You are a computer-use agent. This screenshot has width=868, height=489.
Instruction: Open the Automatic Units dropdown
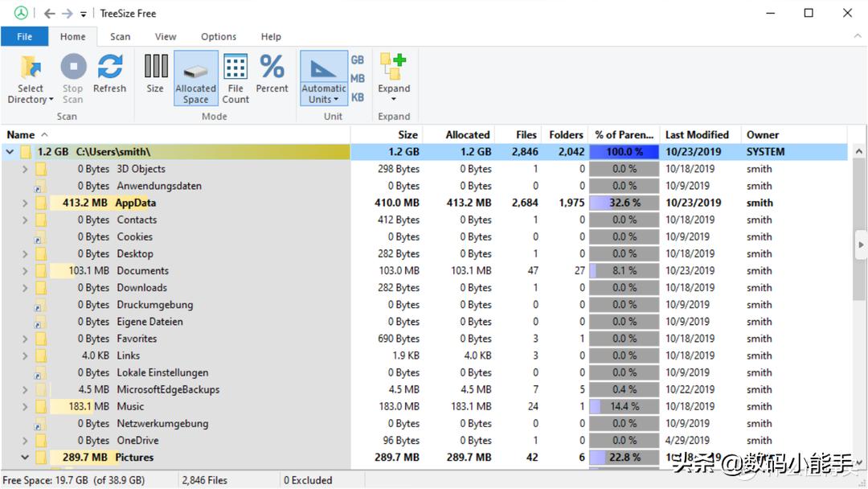324,100
